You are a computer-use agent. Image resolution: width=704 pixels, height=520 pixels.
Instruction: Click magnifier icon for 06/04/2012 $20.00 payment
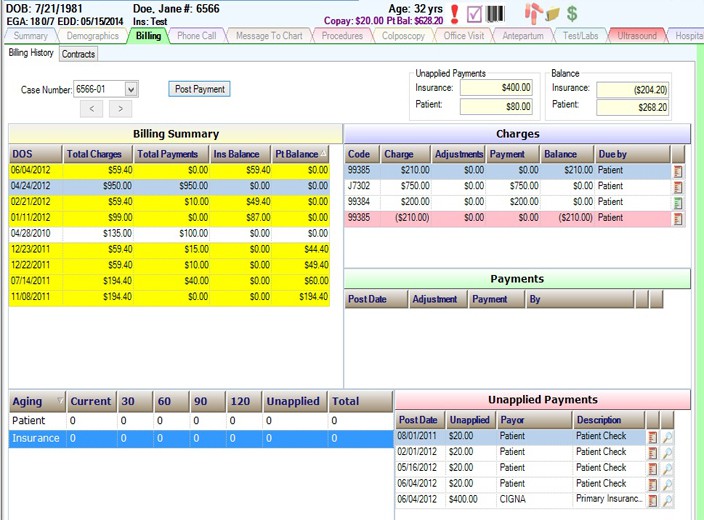point(668,485)
